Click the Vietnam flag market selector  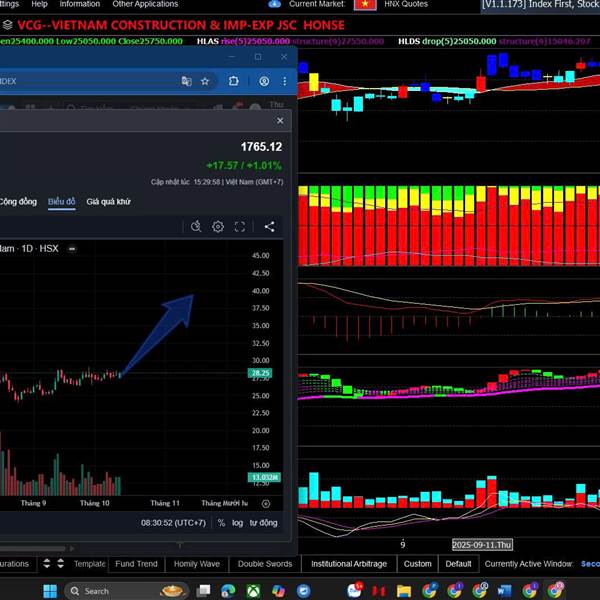pyautogui.click(x=365, y=4)
